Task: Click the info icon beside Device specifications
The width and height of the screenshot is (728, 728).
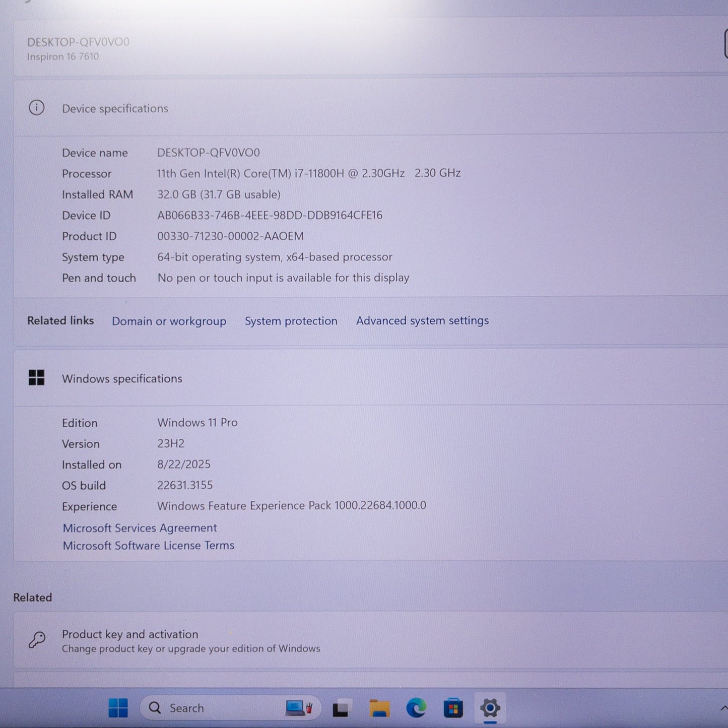Action: coord(36,108)
